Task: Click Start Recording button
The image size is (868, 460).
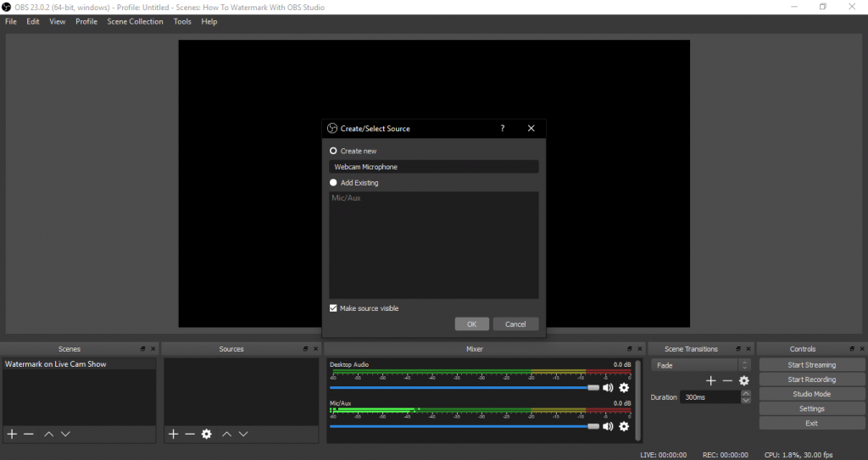Action: tap(811, 380)
